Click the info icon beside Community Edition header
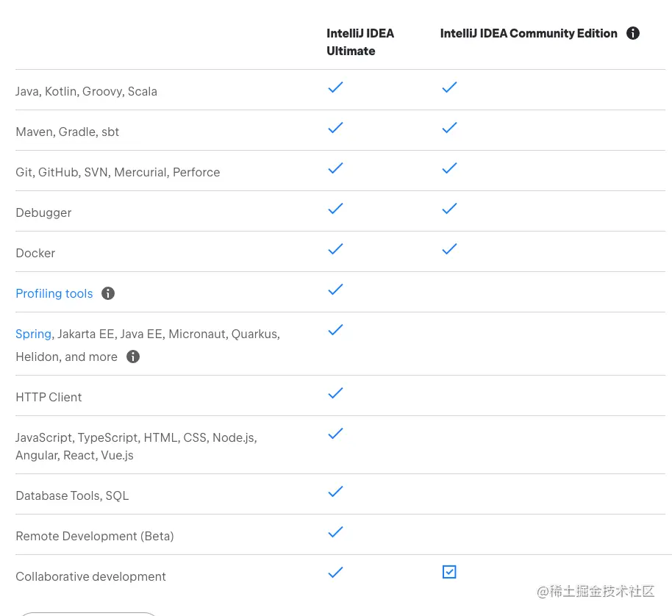Image resolution: width=672 pixels, height=616 pixels. click(x=632, y=33)
